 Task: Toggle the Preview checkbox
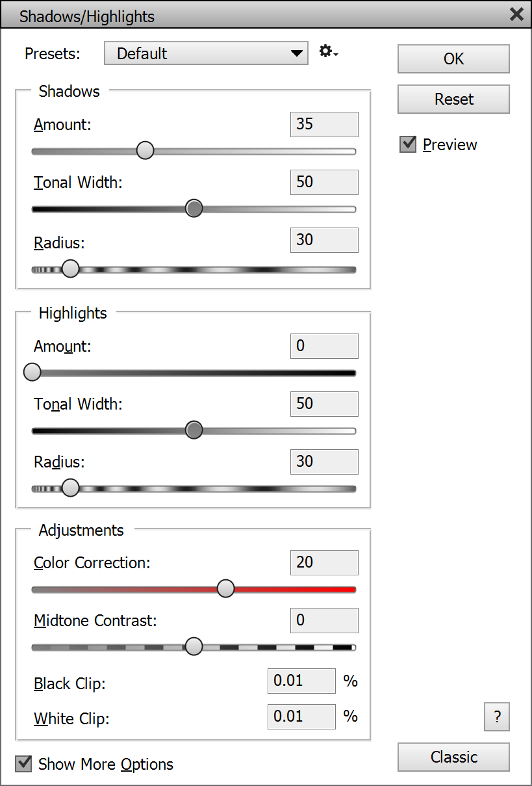coord(408,144)
